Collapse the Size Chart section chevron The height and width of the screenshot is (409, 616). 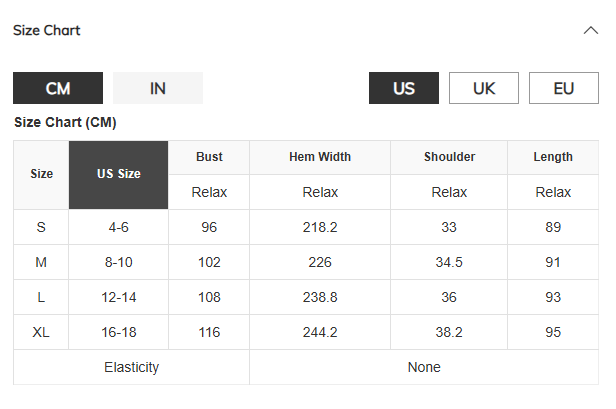coord(590,30)
